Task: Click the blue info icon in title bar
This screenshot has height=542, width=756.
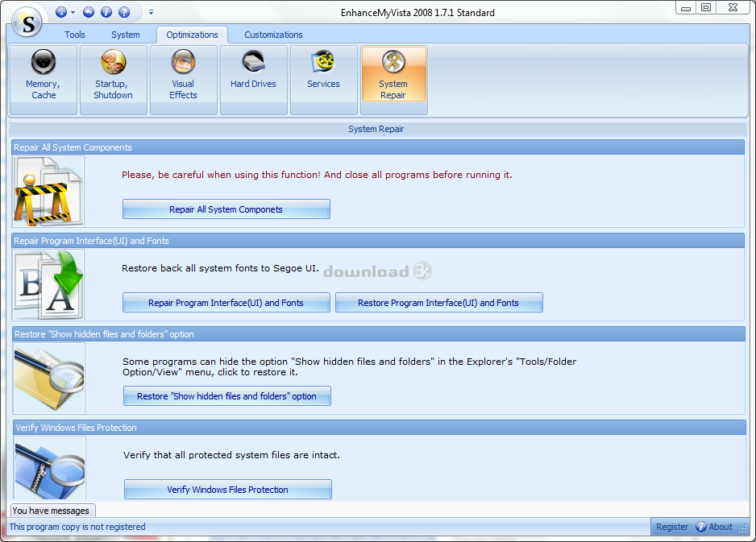Action: pos(106,12)
